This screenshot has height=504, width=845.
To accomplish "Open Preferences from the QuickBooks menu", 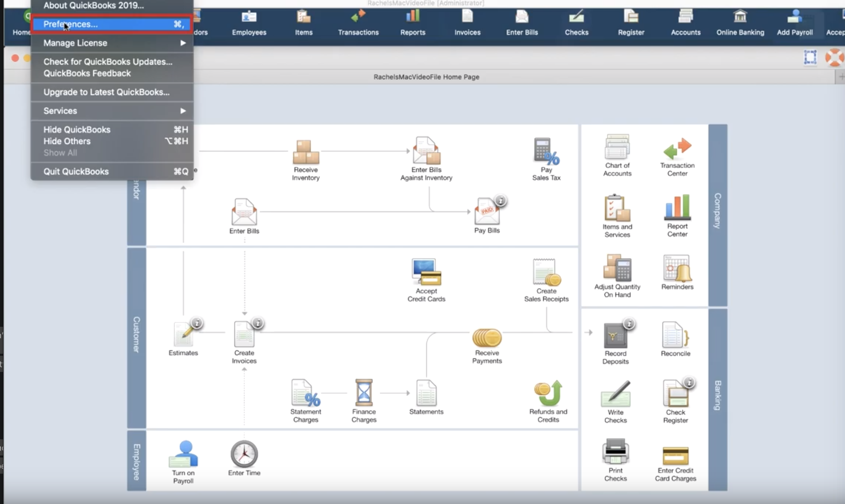I will (112, 24).
